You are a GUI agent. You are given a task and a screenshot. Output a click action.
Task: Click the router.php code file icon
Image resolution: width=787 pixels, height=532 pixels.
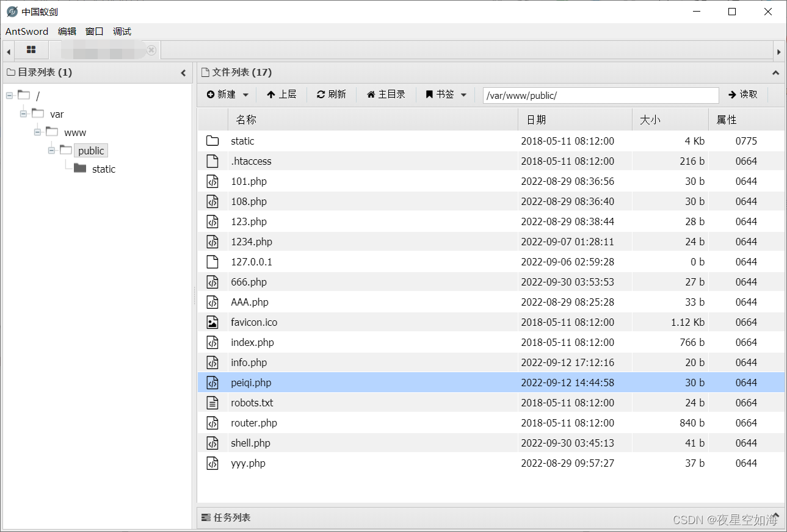212,423
